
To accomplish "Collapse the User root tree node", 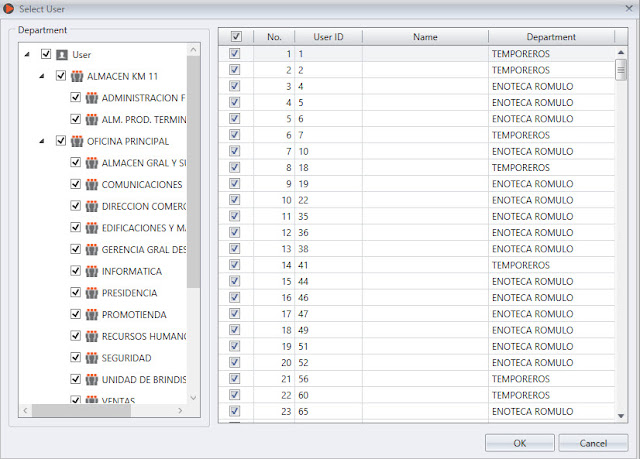I will [x=27, y=54].
